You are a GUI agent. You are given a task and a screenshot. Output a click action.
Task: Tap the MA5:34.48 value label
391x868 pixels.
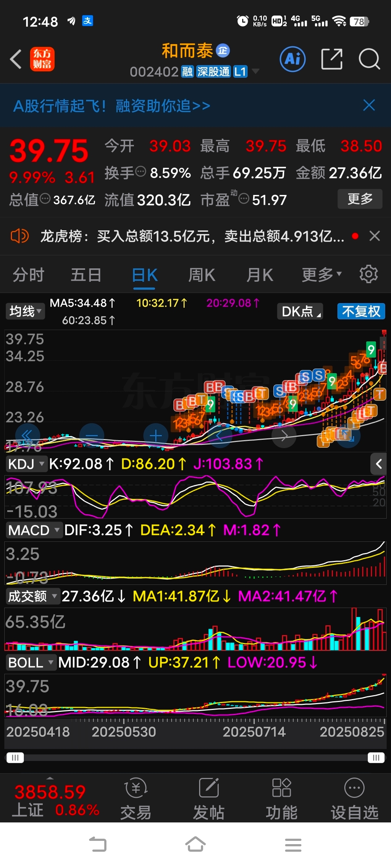point(83,303)
